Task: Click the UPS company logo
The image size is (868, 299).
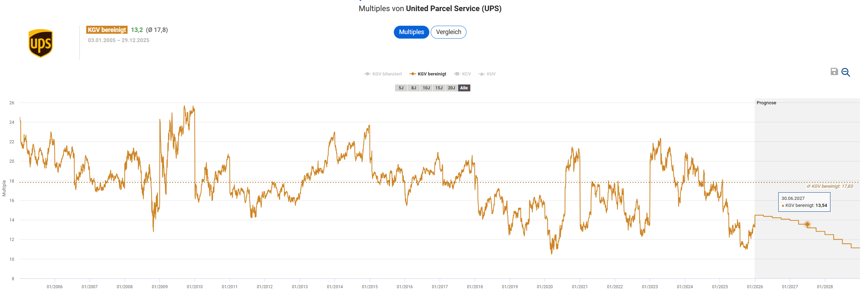Action: [x=41, y=43]
